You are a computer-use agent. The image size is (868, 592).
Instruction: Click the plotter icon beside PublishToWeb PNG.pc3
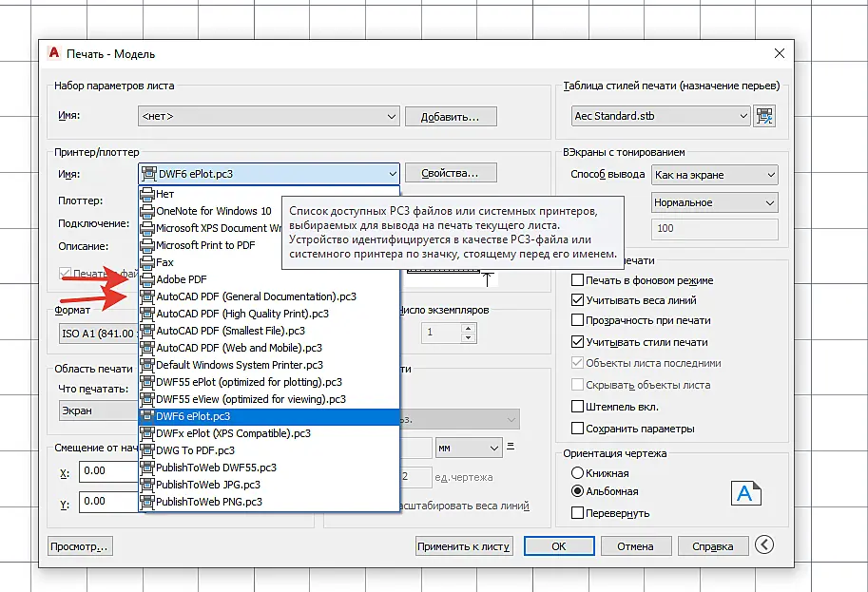pyautogui.click(x=146, y=503)
